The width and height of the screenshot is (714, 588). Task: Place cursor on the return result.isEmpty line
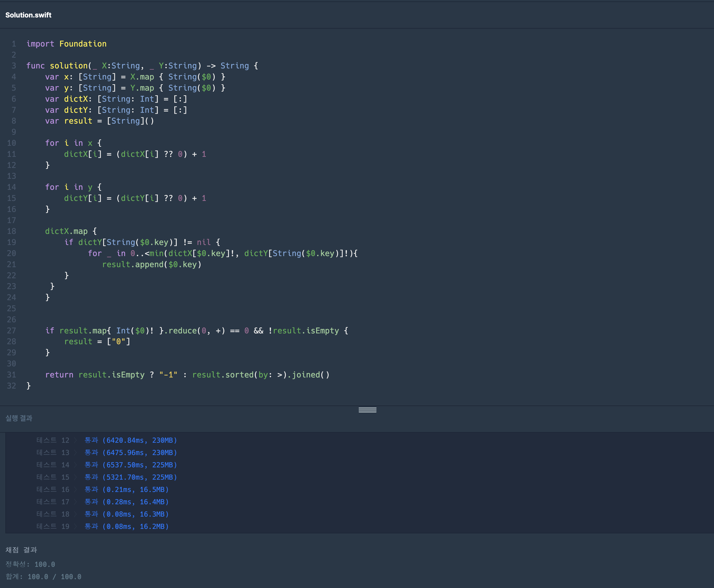coord(187,375)
